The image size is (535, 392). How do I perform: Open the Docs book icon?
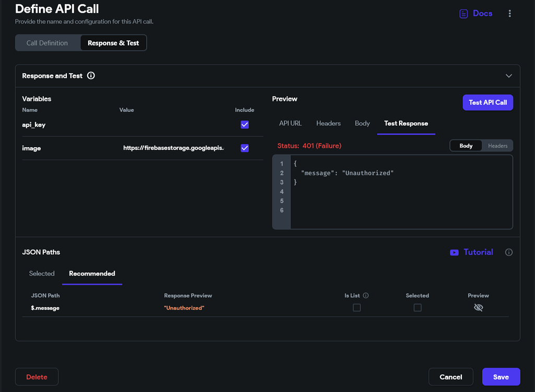(463, 14)
